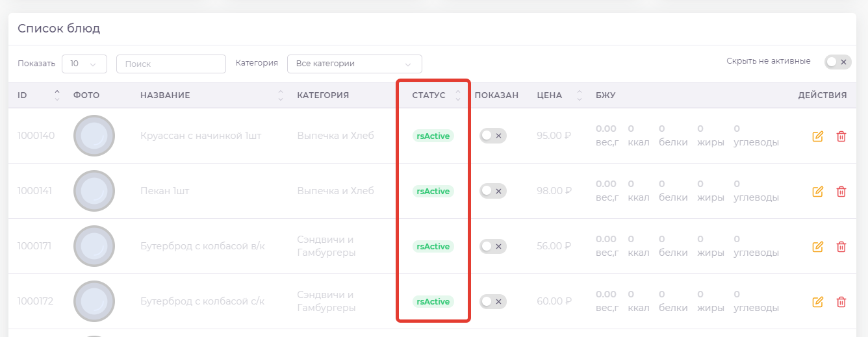Expand the Все категории dropdown
868x337 pixels.
[x=354, y=64]
